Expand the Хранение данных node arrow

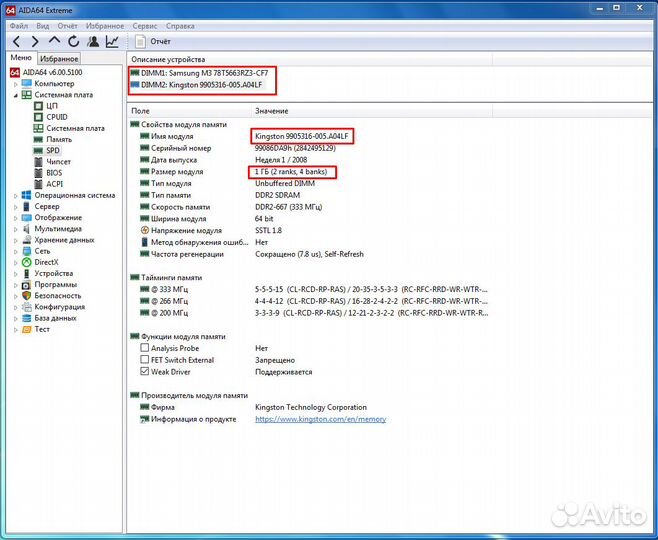16,240
